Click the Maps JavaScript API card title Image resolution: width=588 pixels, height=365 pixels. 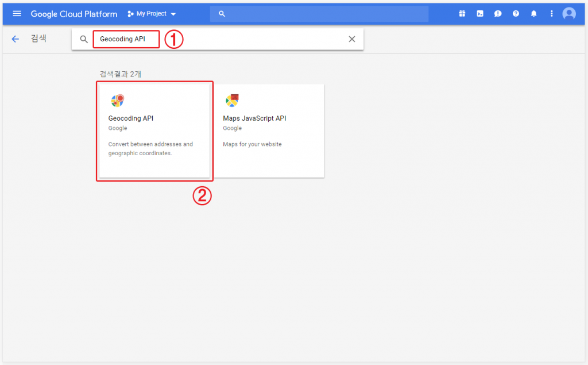254,118
